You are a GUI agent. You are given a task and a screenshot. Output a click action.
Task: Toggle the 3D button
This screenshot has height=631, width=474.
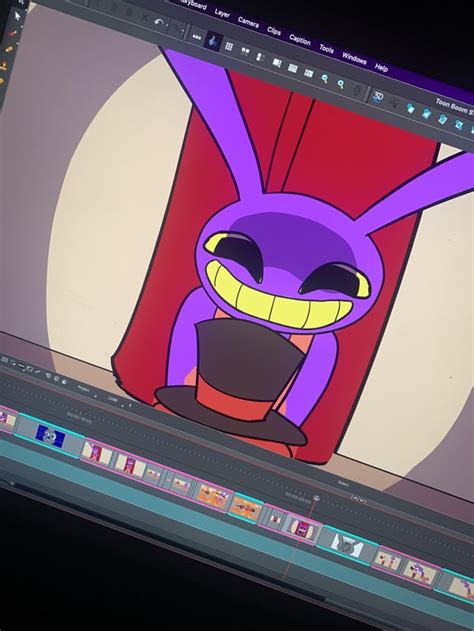point(378,96)
